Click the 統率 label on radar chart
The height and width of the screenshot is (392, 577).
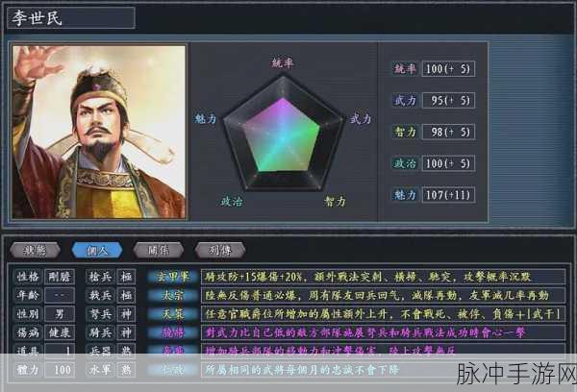click(282, 62)
